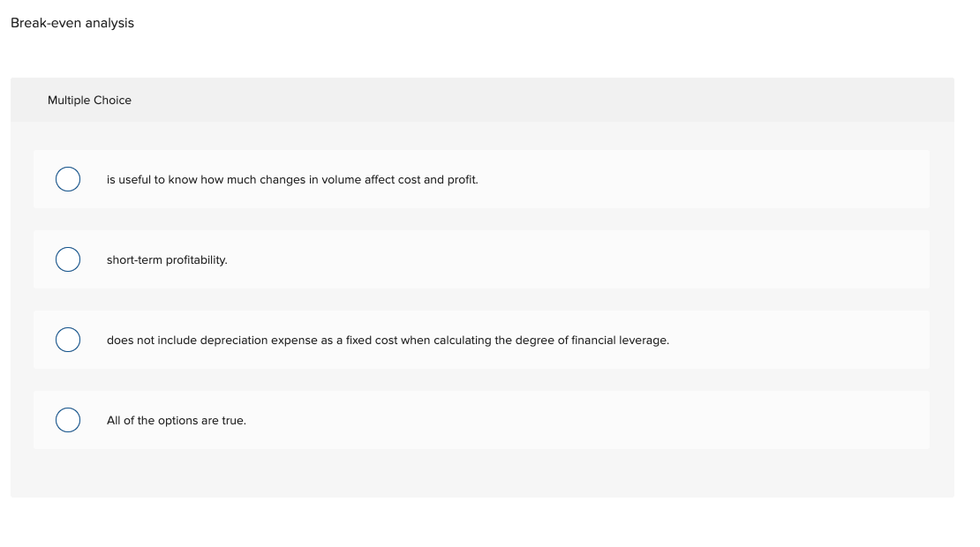Select the radio button for 'All of the options are true.'
The width and height of the screenshot is (980, 547).
point(68,420)
